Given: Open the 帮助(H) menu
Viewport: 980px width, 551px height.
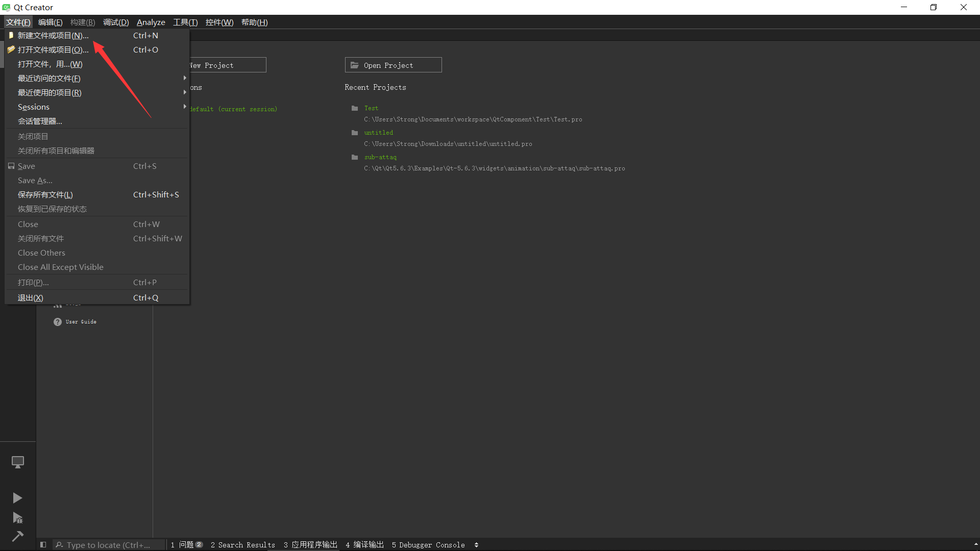Looking at the screenshot, I should (x=255, y=22).
